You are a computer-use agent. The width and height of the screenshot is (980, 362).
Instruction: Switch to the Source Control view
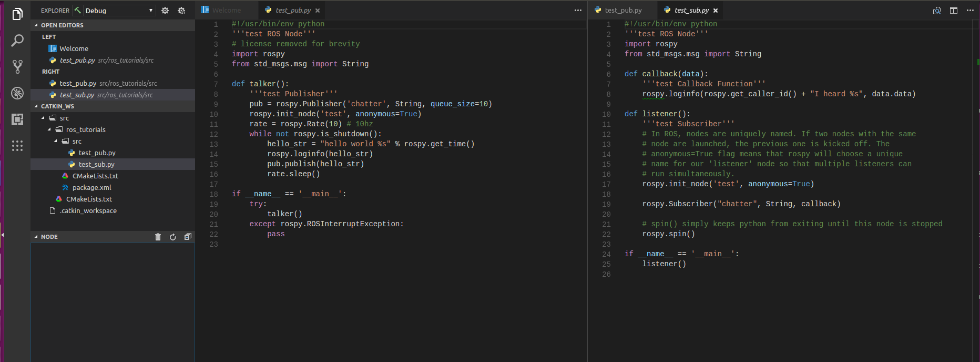[x=17, y=67]
